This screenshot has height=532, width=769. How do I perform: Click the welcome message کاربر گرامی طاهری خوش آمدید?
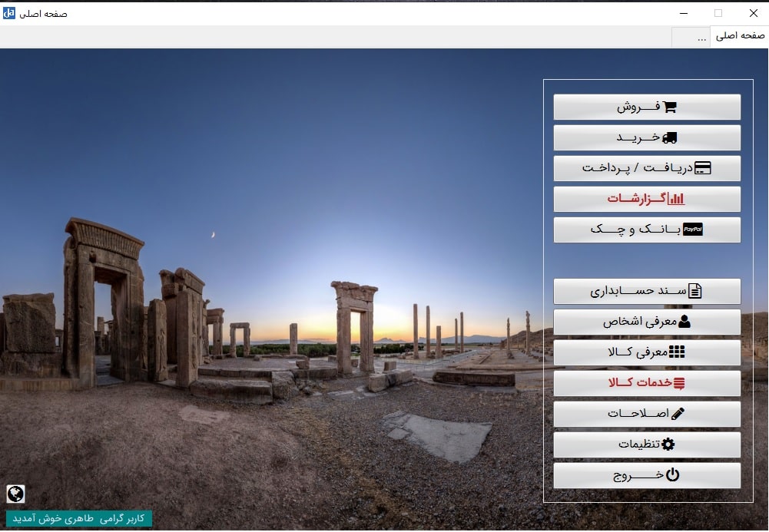pyautogui.click(x=79, y=518)
